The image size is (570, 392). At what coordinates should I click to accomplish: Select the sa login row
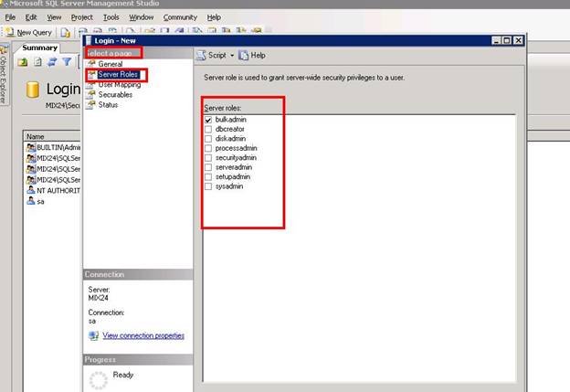tap(36, 201)
